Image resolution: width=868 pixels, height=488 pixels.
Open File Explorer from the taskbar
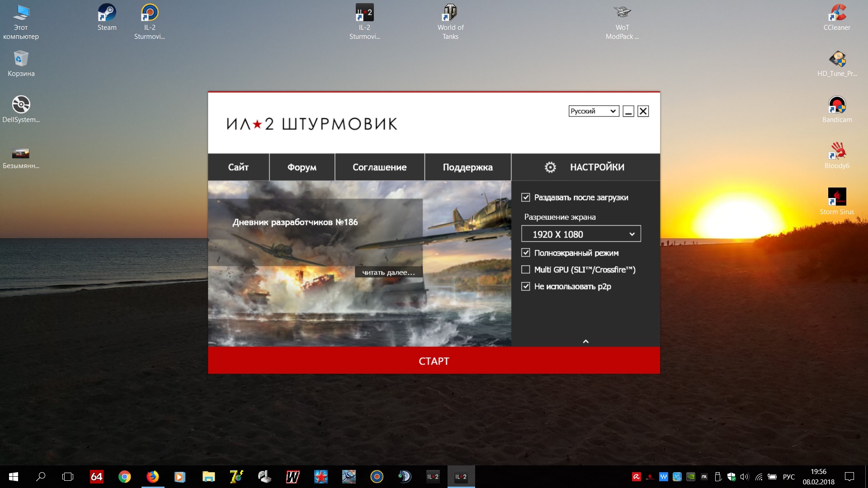[x=208, y=477]
